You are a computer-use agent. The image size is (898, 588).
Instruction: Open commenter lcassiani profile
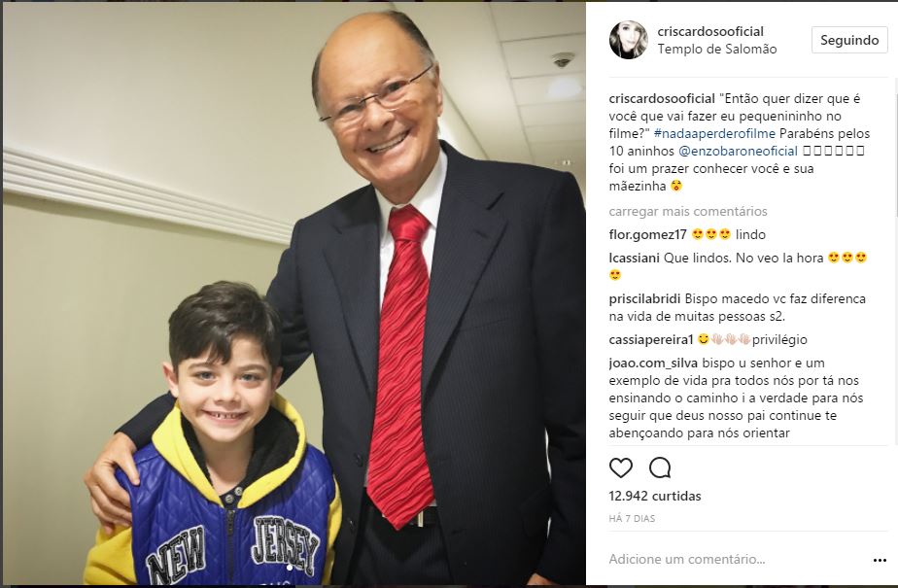click(x=634, y=258)
